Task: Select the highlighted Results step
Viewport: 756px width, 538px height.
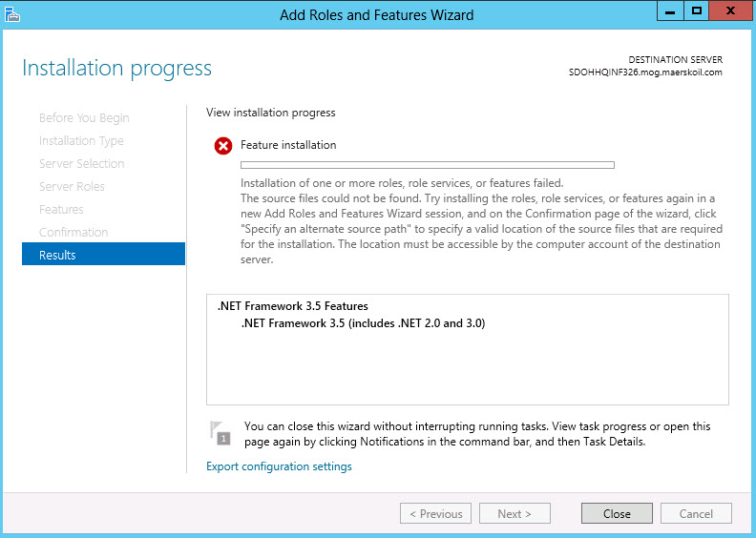Action: (103, 255)
